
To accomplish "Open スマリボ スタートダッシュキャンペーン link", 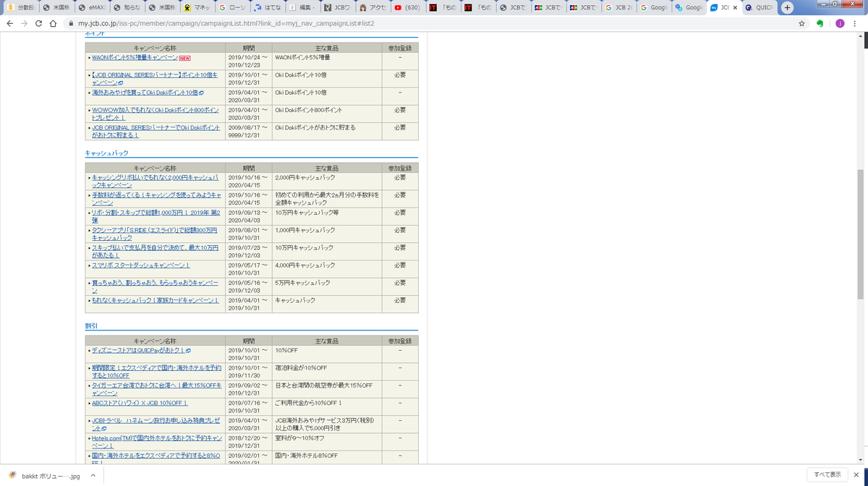I will [x=142, y=265].
